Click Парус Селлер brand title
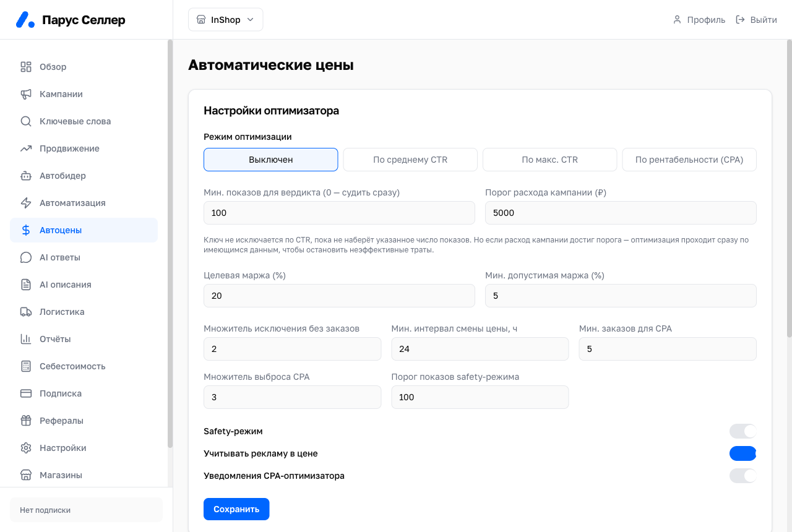This screenshot has width=792, height=532. pos(84,20)
